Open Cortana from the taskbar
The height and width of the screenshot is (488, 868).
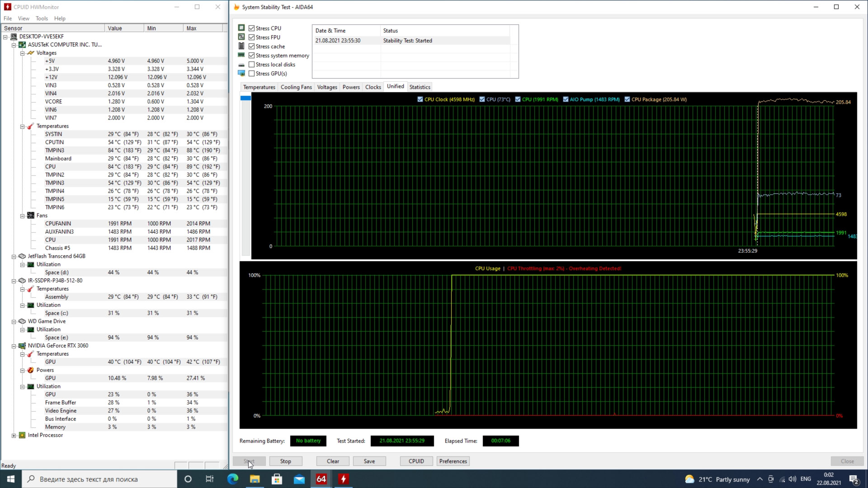pos(188,479)
